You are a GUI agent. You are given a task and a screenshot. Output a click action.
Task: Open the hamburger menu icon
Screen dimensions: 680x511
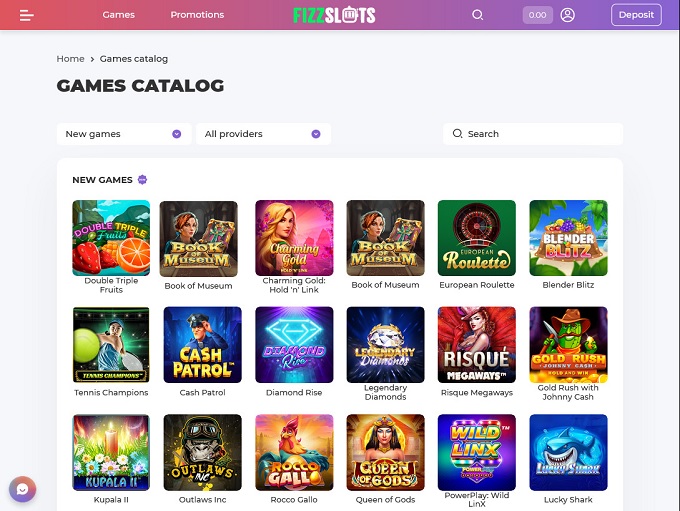[26, 15]
